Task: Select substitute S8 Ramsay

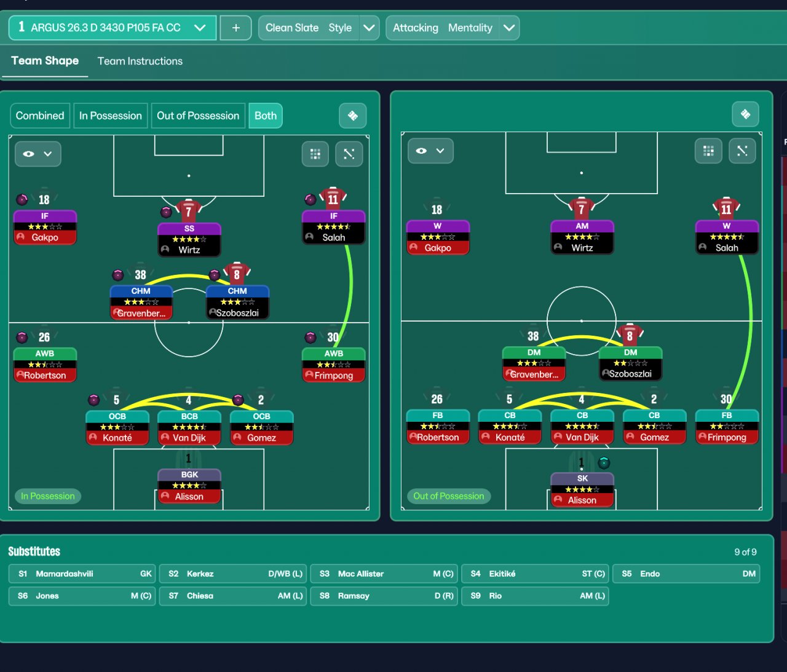Action: point(384,596)
